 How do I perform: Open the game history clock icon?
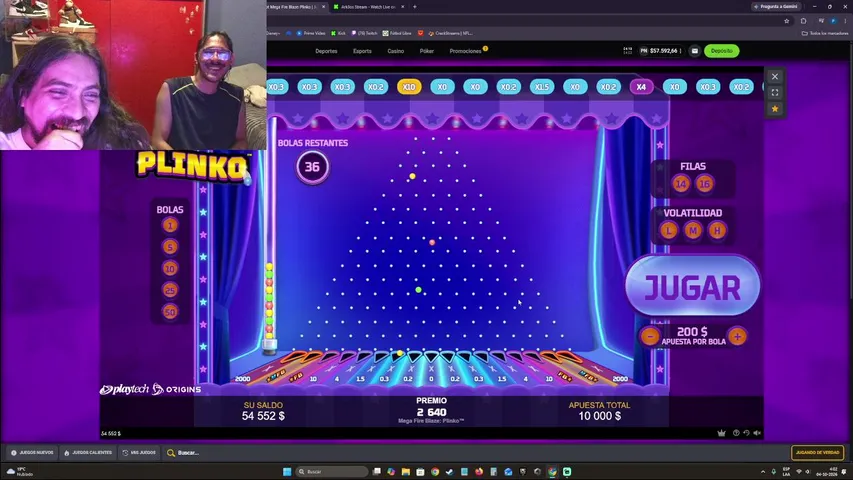pyautogui.click(x=746, y=433)
